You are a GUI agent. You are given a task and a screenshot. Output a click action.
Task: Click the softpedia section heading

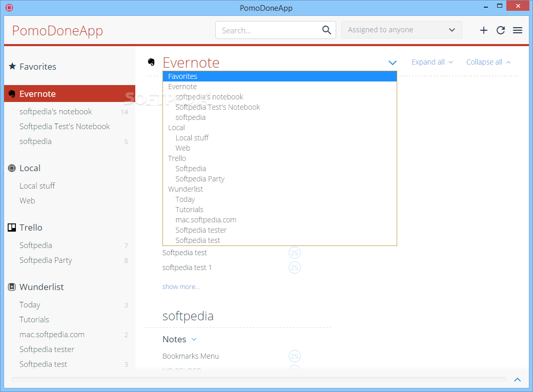pos(188,316)
